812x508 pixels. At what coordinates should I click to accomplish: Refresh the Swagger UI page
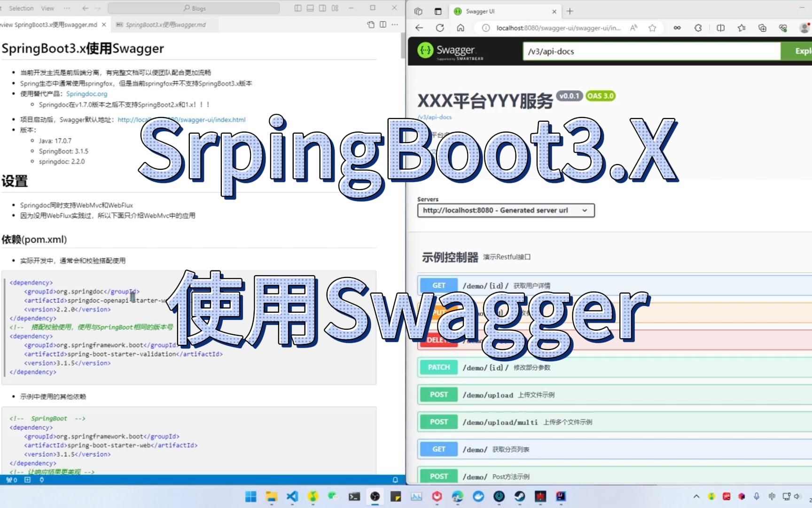[440, 28]
